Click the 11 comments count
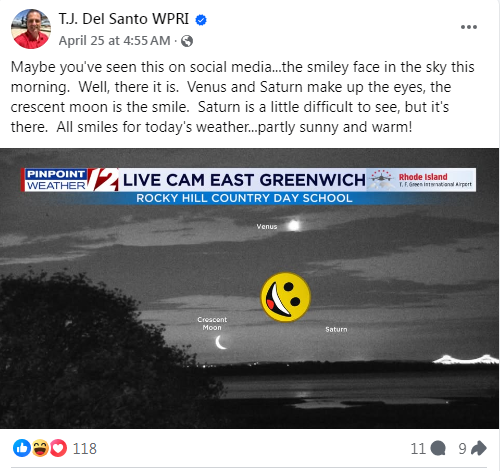The image size is (500, 471). pos(418,449)
